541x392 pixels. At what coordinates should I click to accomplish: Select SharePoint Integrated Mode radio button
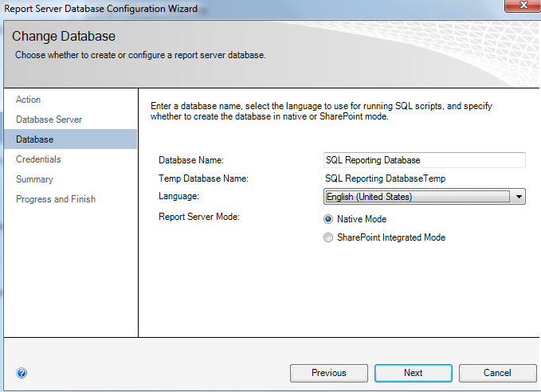(328, 237)
